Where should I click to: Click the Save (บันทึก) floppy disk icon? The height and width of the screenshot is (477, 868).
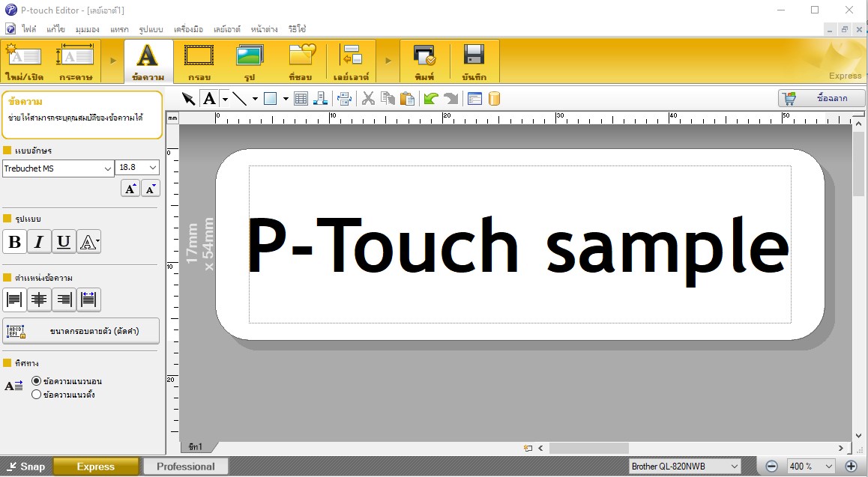click(x=474, y=61)
